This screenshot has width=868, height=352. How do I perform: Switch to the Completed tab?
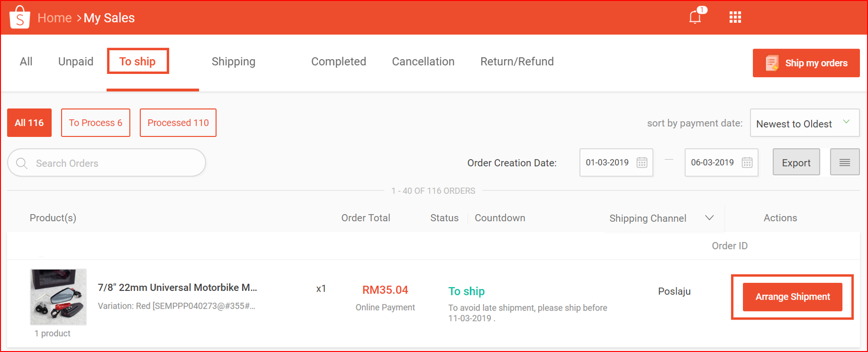(339, 62)
